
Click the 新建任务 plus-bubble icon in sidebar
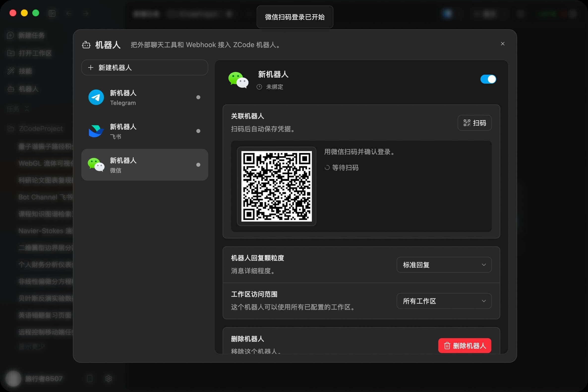[10, 35]
